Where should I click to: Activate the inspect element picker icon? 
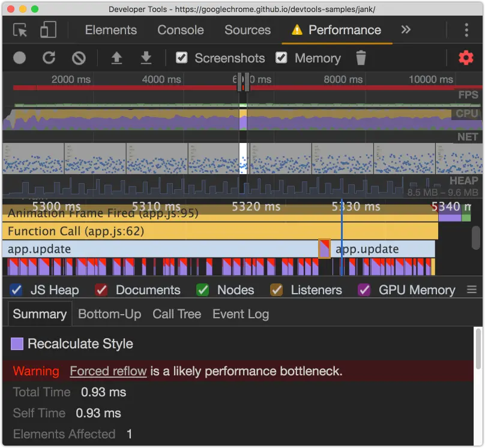(x=20, y=30)
